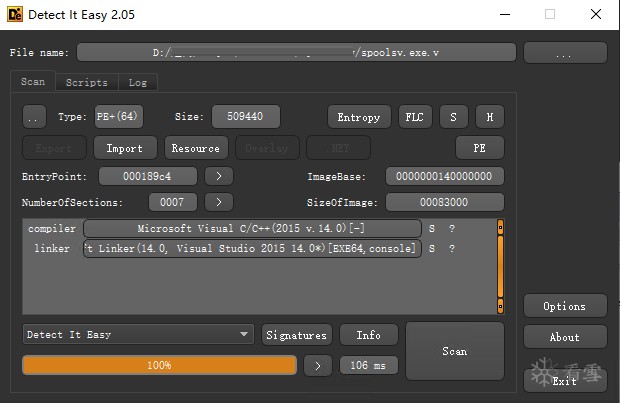Open the Signatures window
Viewport: 620px width, 403px height.
pyautogui.click(x=297, y=335)
